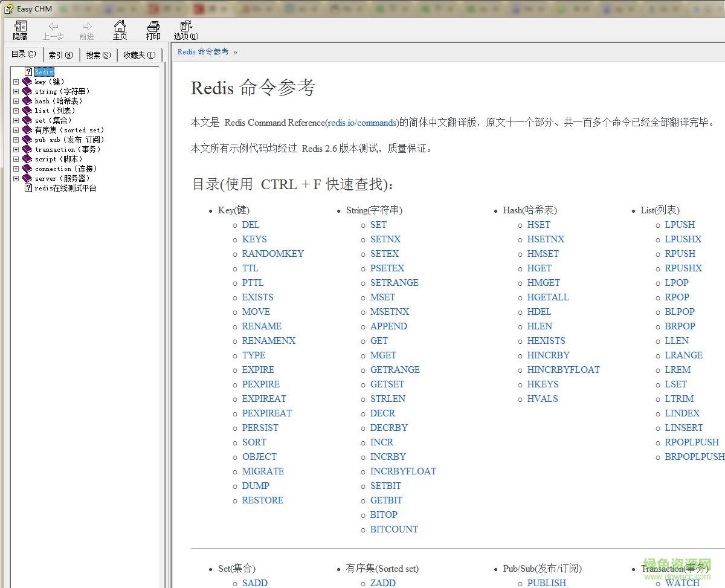Image resolution: width=725 pixels, height=588 pixels.
Task: Open the redis.io/commands hyperlink
Action: click(x=362, y=122)
